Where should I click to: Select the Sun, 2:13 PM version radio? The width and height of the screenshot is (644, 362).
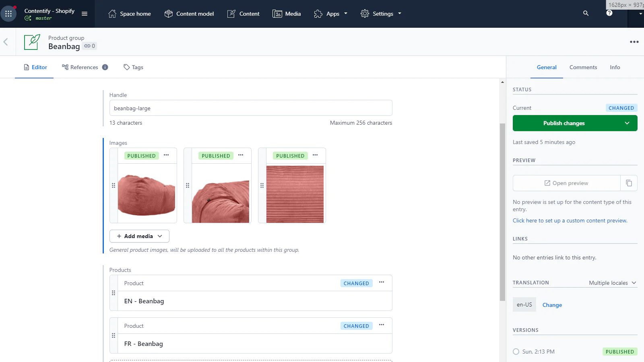516,352
